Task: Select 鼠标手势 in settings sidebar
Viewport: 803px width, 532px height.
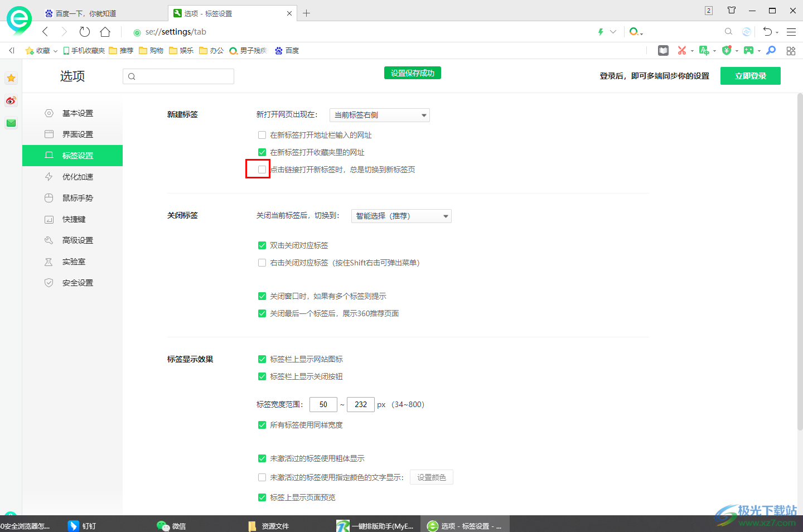Action: 72,198
